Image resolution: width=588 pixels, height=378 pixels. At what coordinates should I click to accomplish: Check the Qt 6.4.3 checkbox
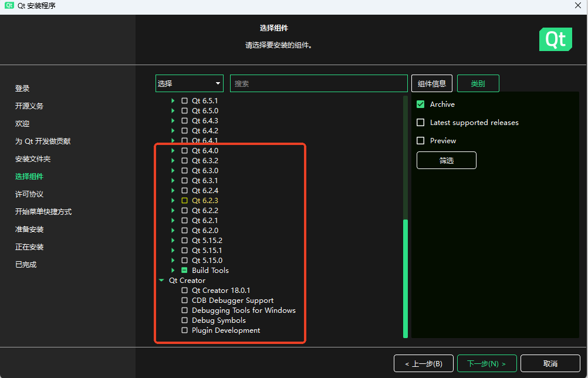184,121
